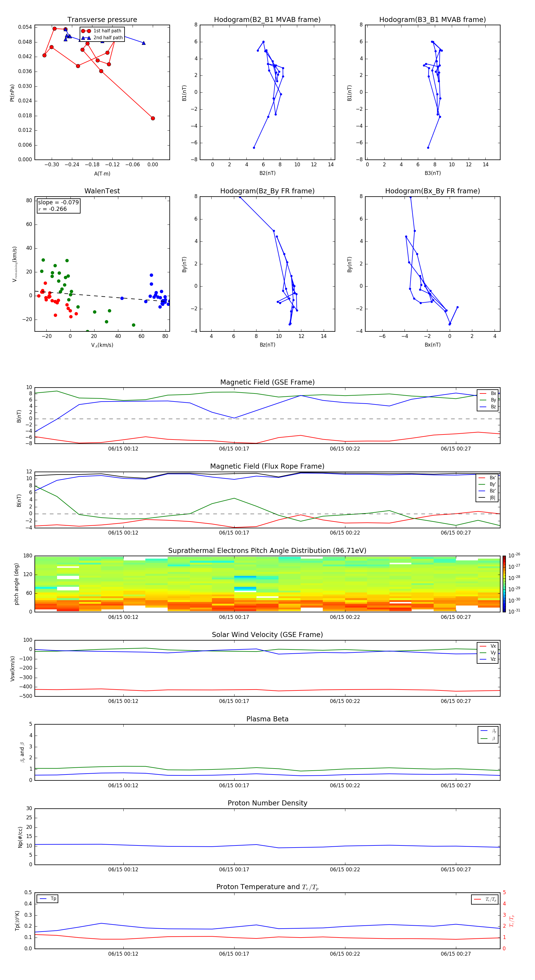Viewport: 535px width, 980px height.
Task: Click '06/15 00:12' tick in the GSE magnetic field panel
Action: tap(123, 449)
